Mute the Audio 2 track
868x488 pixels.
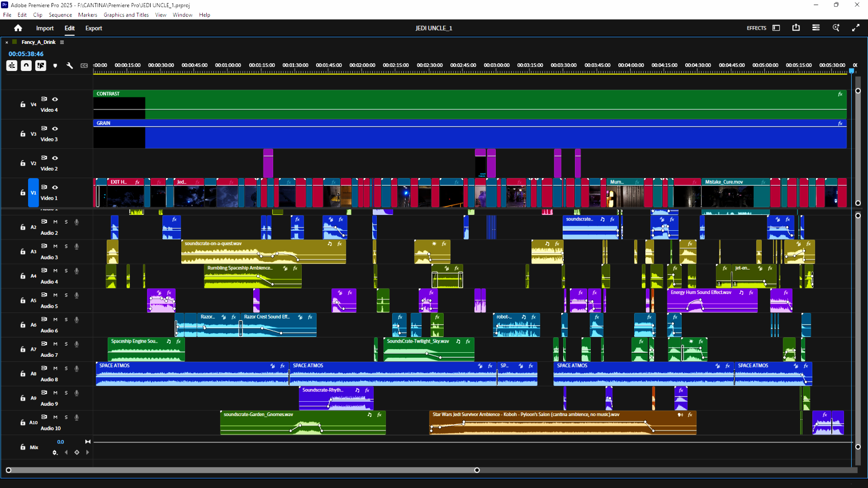point(55,222)
